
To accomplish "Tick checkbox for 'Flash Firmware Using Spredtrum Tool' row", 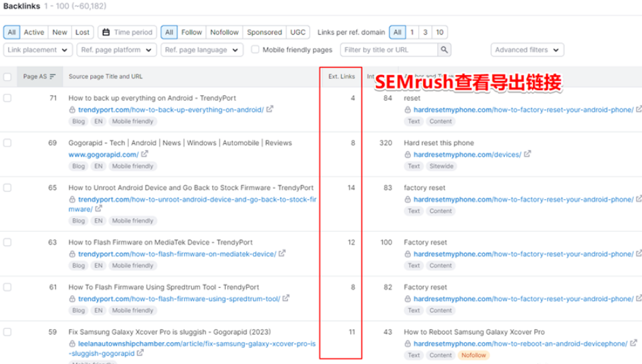I will pos(8,287).
